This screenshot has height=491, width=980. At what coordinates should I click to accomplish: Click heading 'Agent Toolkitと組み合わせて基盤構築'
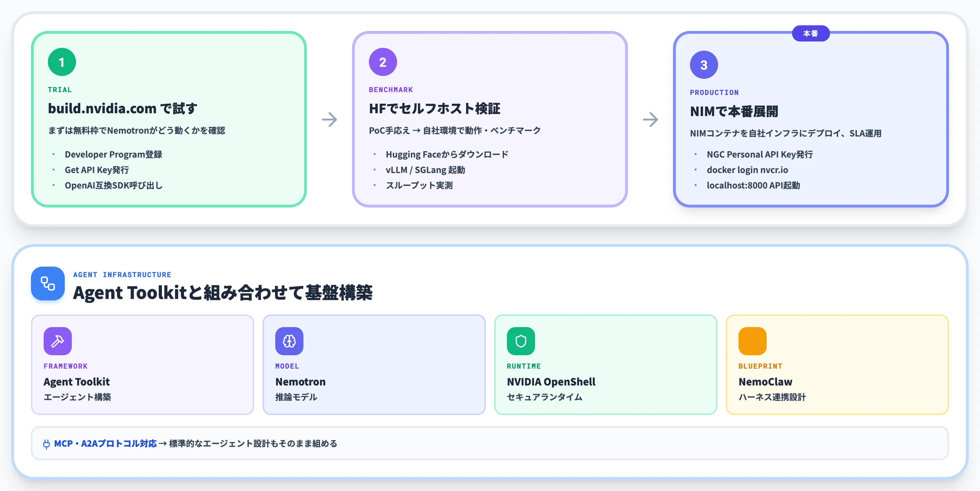point(223,293)
